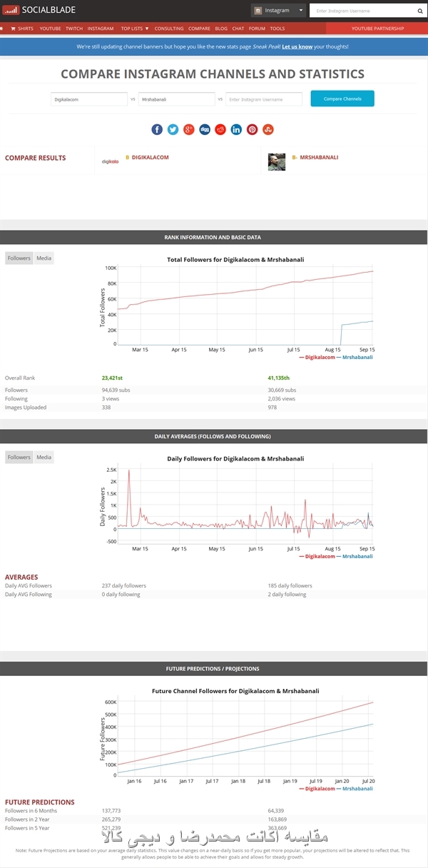Click the digikala avatar thumbnail
The width and height of the screenshot is (428, 868).
(110, 162)
